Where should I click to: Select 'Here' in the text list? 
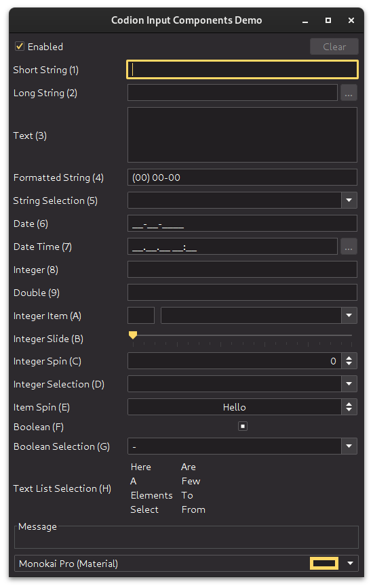140,467
